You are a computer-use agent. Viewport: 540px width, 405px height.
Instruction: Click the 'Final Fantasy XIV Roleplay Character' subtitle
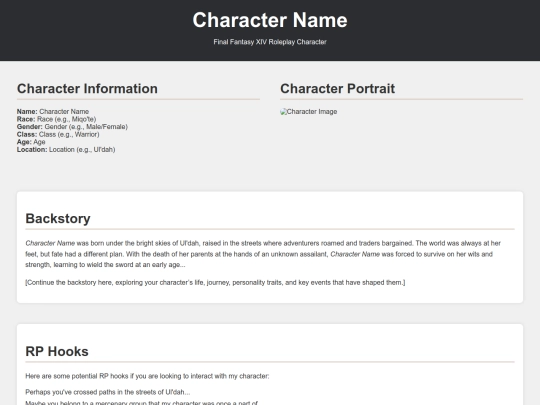270,42
